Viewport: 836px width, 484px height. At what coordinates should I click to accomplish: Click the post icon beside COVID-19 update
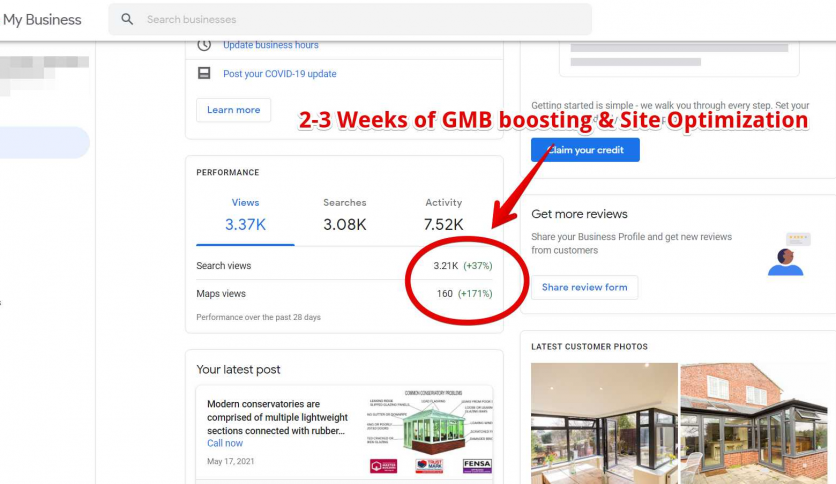(204, 73)
